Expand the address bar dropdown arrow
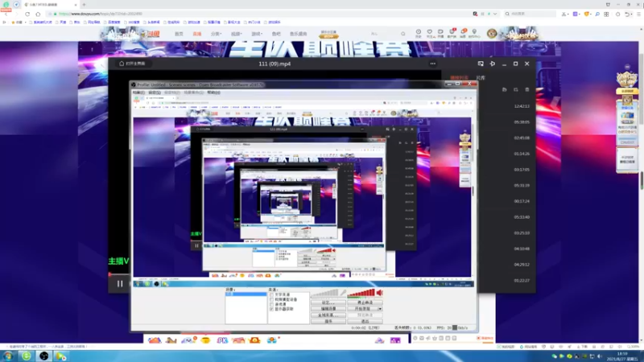Image resolution: width=644 pixels, height=362 pixels. click(x=495, y=14)
